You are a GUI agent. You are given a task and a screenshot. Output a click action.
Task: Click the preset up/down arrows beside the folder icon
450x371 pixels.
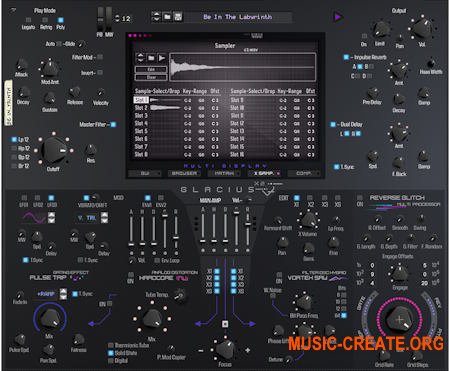[156, 16]
